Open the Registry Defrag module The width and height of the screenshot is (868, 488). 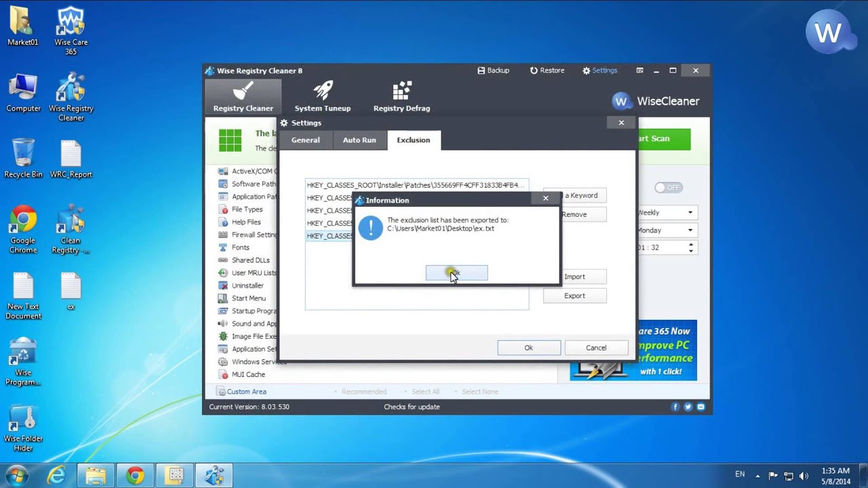click(x=401, y=97)
